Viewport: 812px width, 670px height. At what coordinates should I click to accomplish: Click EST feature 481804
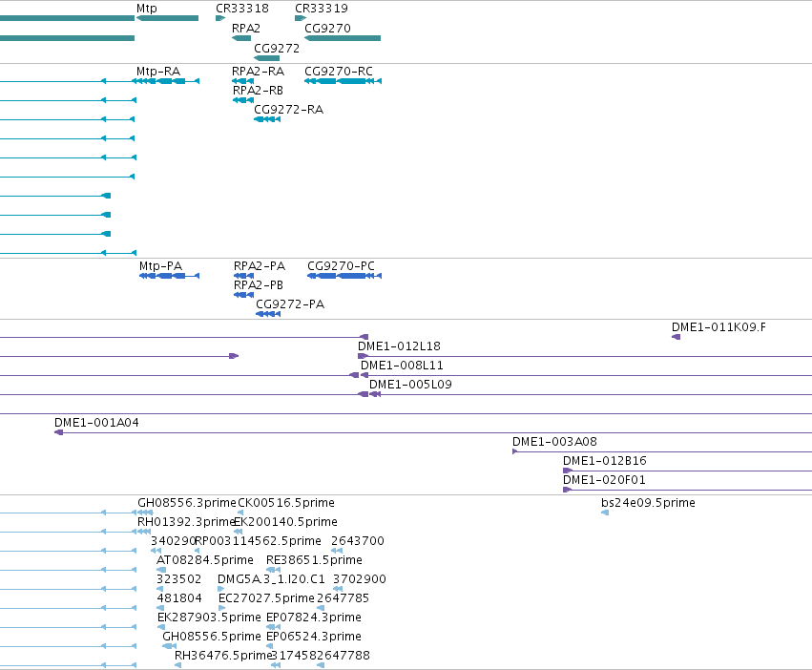point(160,608)
